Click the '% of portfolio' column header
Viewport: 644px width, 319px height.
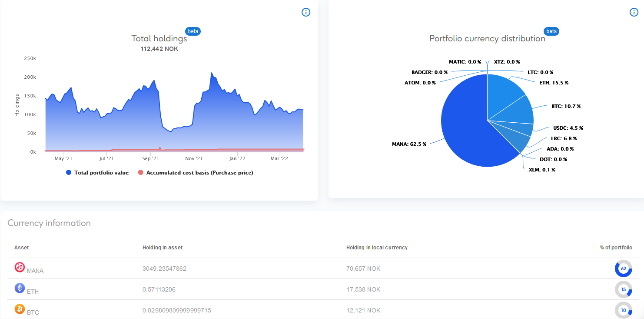[616, 248]
